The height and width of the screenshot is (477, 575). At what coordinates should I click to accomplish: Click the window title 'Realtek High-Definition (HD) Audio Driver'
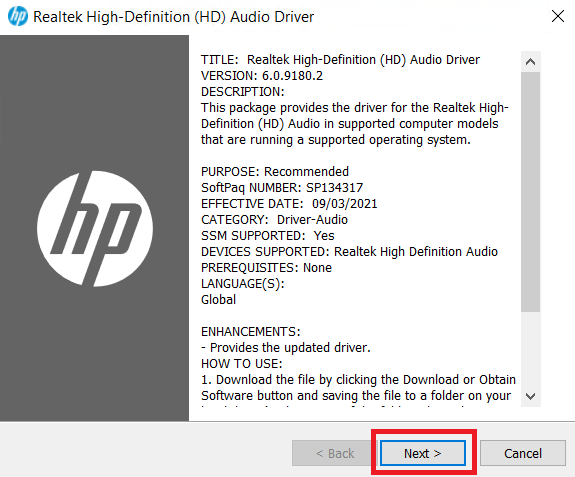pos(173,17)
